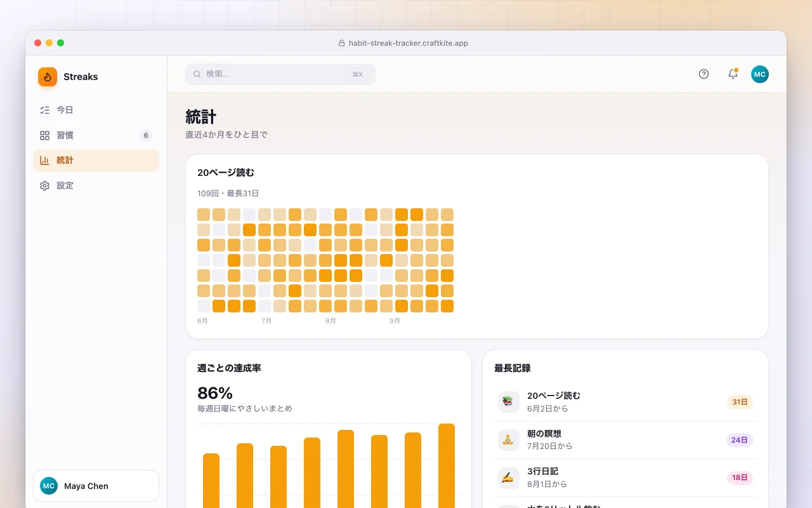Click the 86% completion rate value

215,393
